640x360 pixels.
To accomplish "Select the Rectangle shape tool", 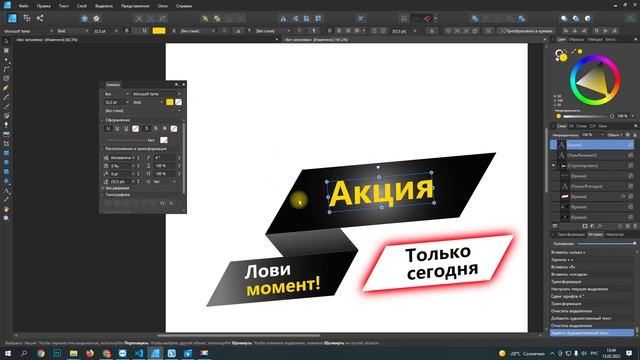I will (6, 153).
